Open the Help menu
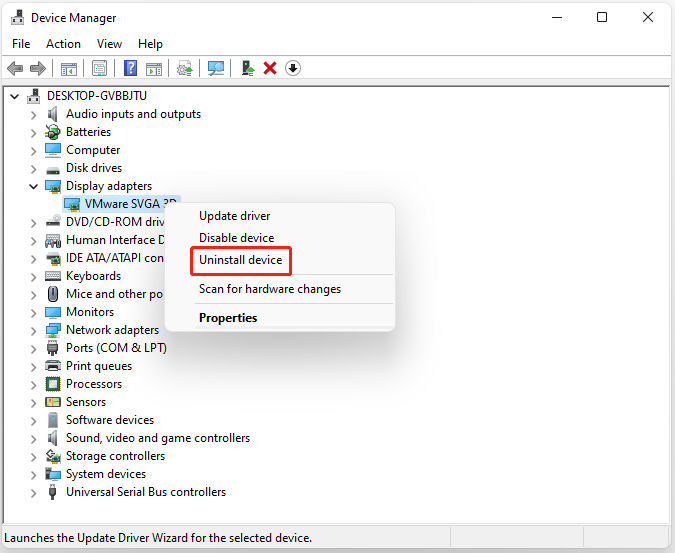The height and width of the screenshot is (553, 675). [x=150, y=44]
